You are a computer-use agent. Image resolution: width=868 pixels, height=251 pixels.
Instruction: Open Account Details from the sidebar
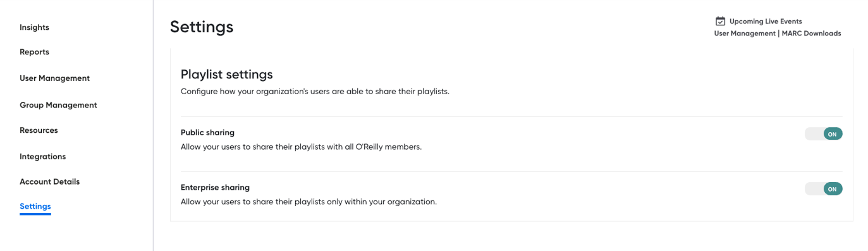pos(49,181)
